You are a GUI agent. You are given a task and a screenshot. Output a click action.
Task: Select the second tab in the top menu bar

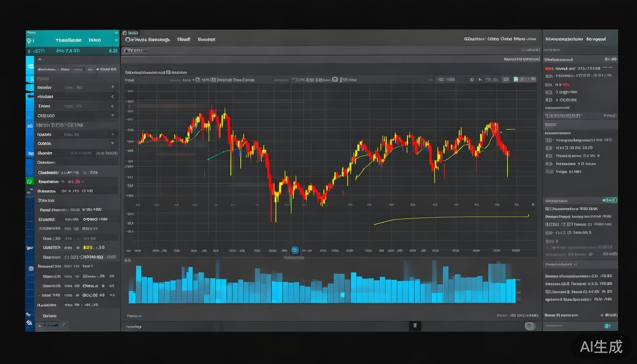(183, 39)
